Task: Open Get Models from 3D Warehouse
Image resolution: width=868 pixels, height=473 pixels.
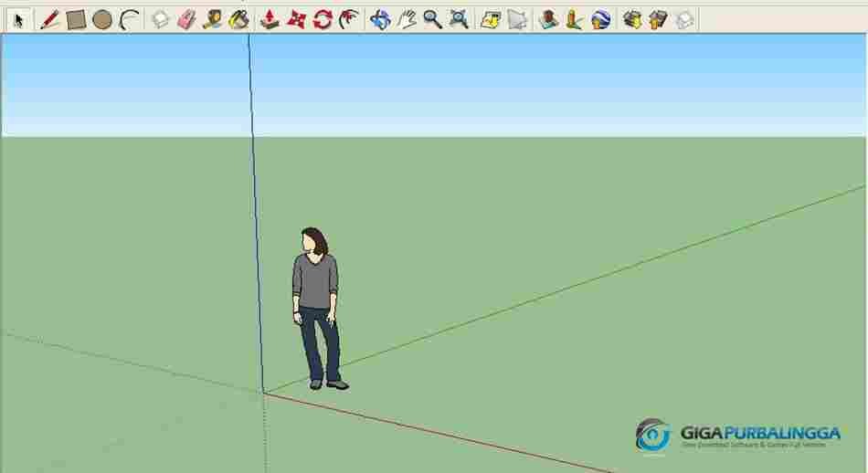Action: pyautogui.click(x=632, y=20)
